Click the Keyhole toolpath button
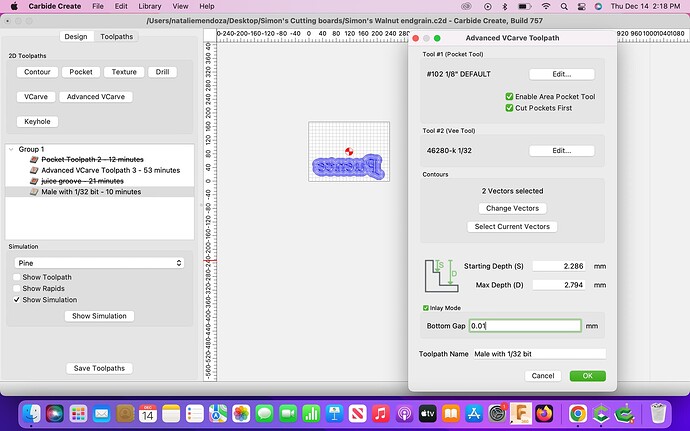 [x=37, y=122]
